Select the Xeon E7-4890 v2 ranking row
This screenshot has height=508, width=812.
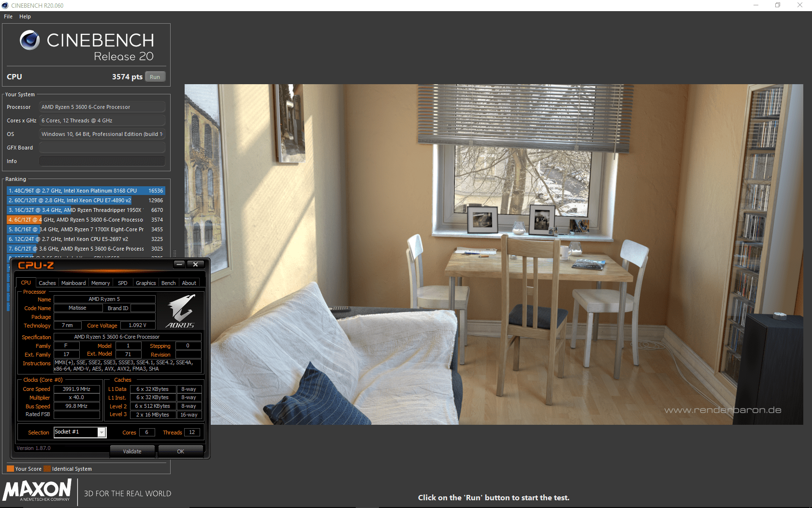[x=86, y=200]
